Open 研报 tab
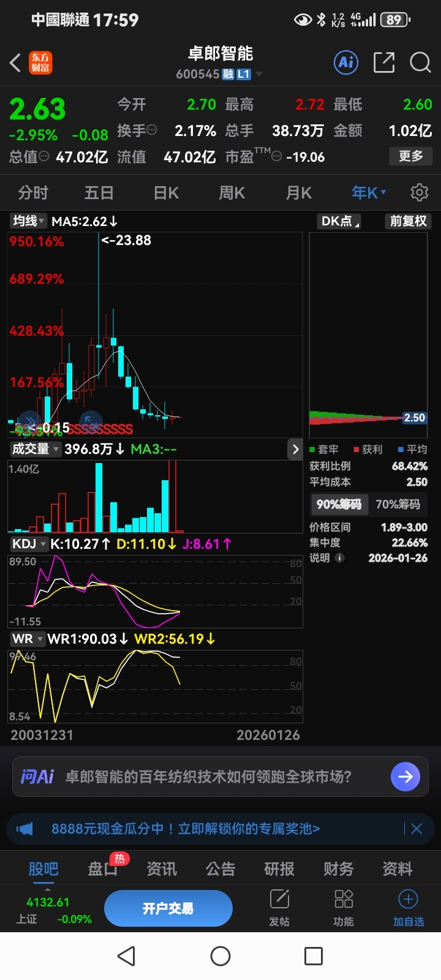This screenshot has width=441, height=980. click(x=279, y=869)
